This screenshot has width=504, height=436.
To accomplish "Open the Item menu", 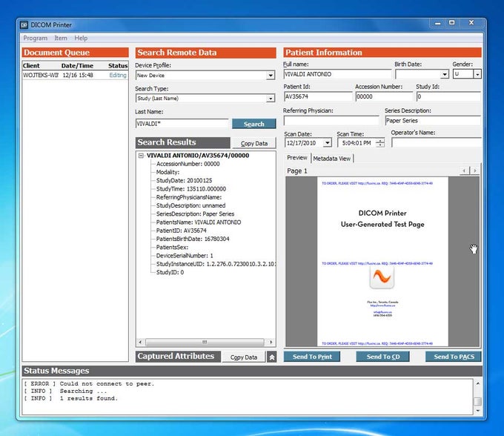I will pyautogui.click(x=60, y=38).
